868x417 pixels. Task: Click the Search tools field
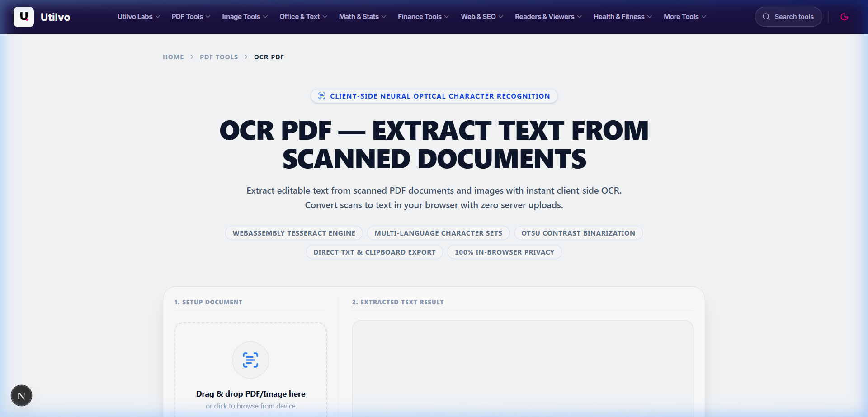click(x=788, y=17)
